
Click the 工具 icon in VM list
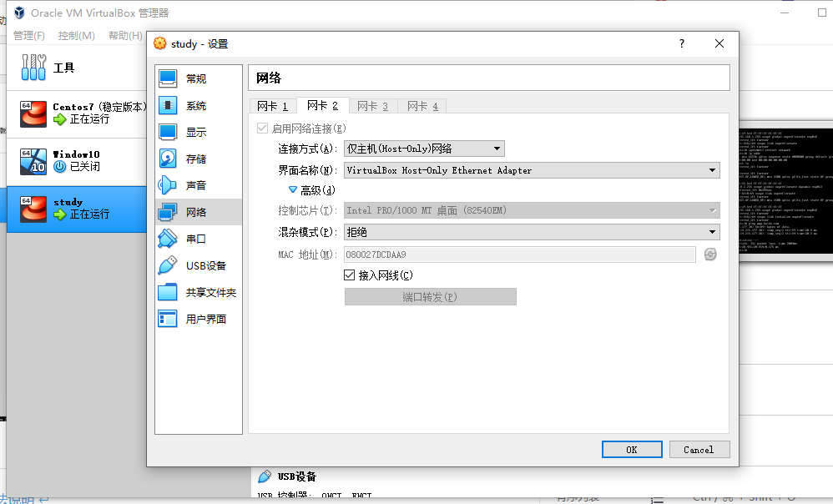pyautogui.click(x=33, y=67)
